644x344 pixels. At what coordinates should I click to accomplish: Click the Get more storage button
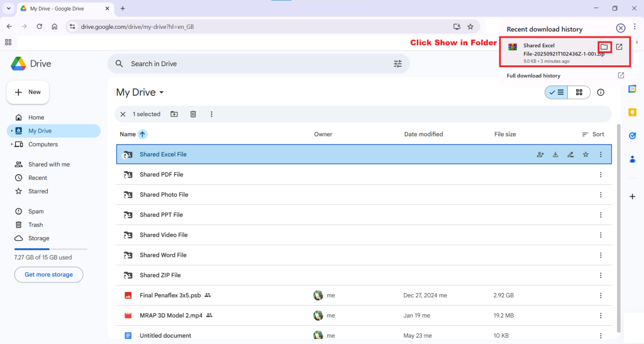[48, 275]
